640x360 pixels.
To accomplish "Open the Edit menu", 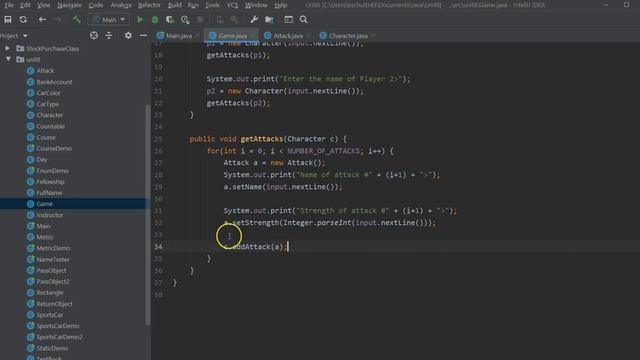I will (x=25, y=5).
